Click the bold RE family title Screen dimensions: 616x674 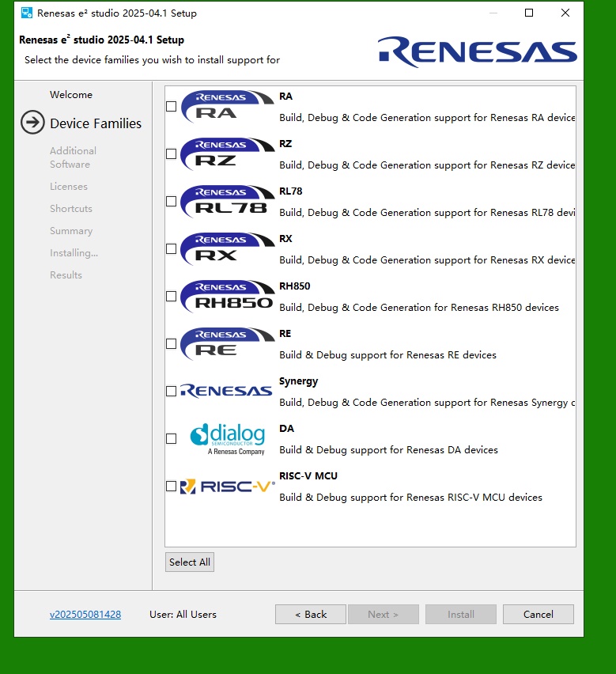[285, 334]
